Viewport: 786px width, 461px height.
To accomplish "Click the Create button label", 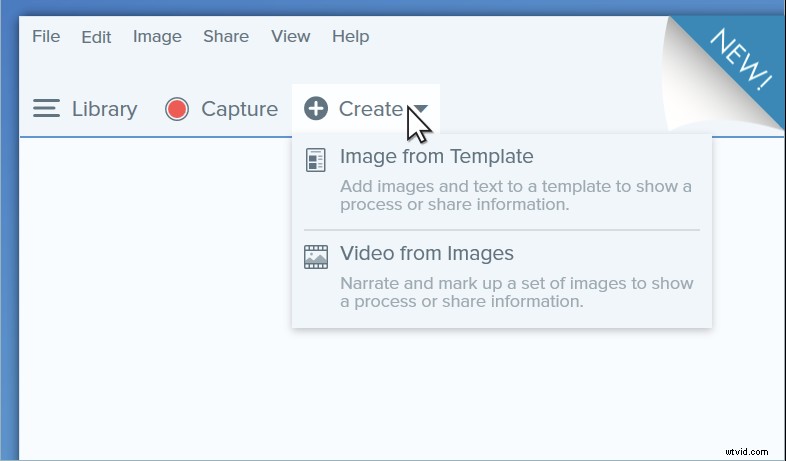I will point(370,109).
